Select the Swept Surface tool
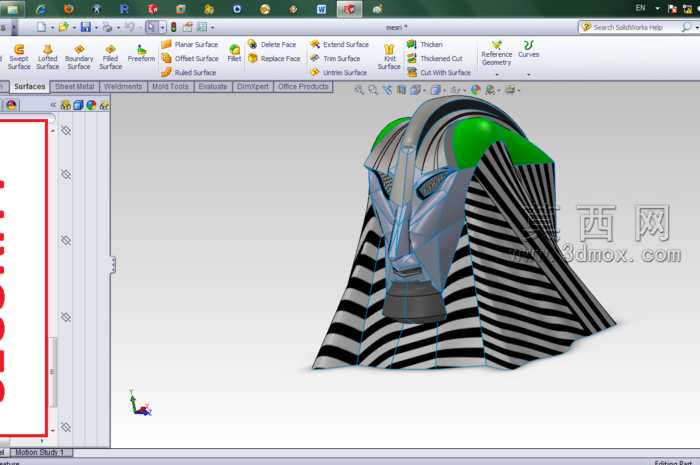The height and width of the screenshot is (465, 700). point(19,57)
